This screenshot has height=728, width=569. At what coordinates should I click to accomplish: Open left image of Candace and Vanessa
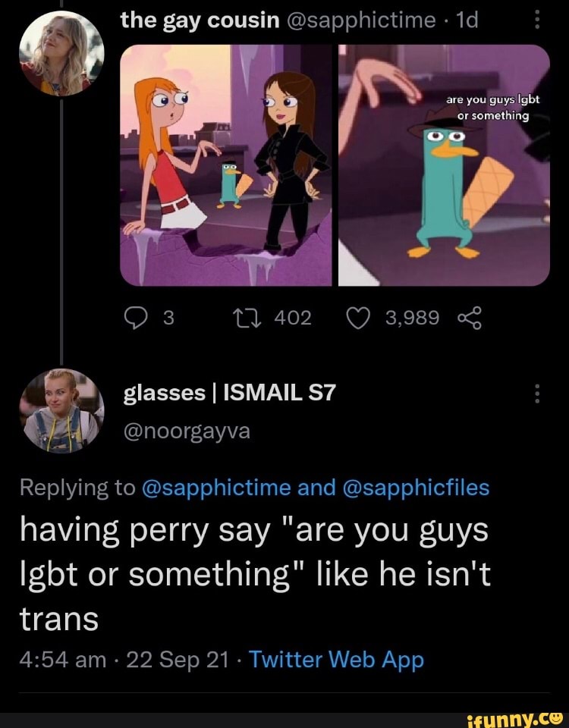226,165
